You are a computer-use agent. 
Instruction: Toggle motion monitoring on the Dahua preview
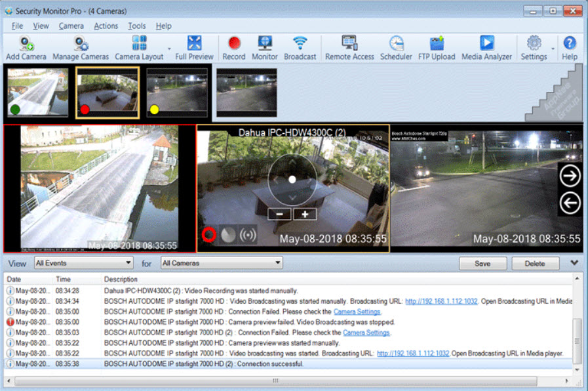click(x=228, y=235)
